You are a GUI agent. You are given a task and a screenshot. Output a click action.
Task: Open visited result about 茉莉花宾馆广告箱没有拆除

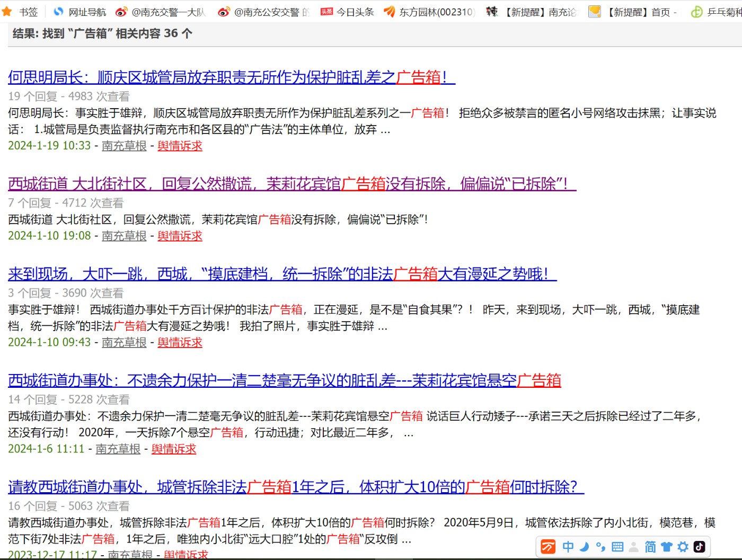pyautogui.click(x=291, y=184)
